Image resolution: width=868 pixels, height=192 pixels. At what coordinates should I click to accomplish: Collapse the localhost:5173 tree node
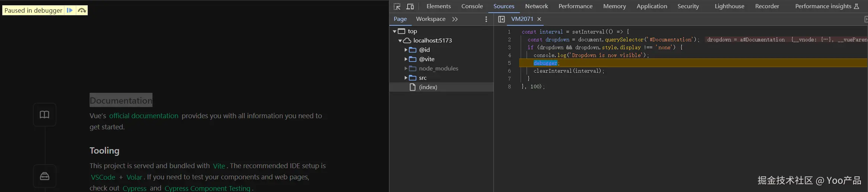400,41
